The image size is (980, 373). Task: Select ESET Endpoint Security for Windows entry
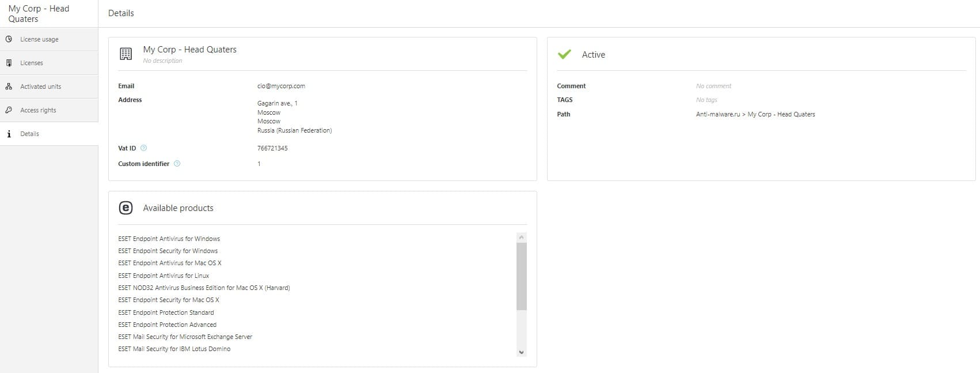pyautogui.click(x=168, y=251)
